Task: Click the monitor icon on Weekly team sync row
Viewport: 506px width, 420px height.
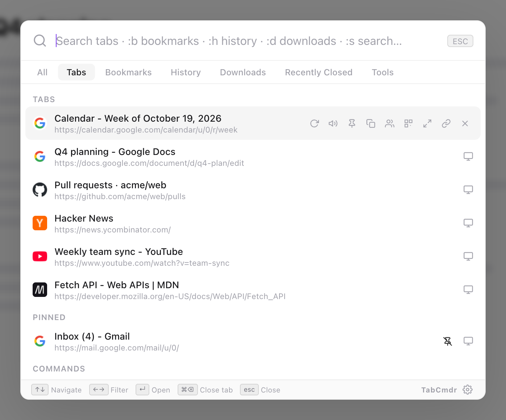Action: [468, 256]
